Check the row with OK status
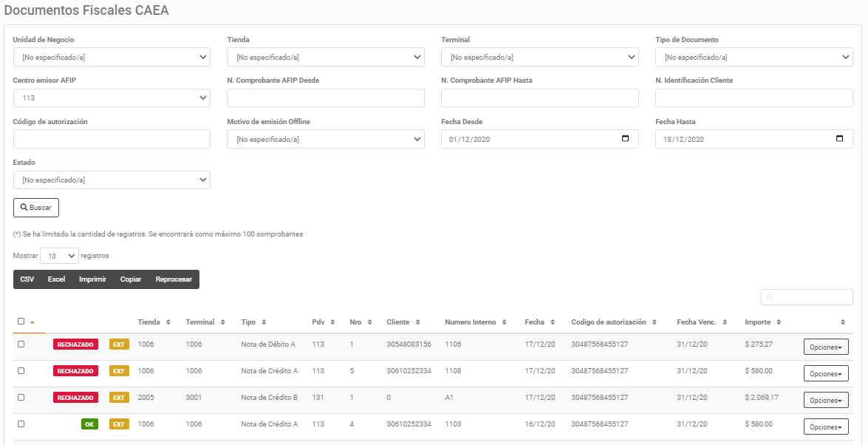The image size is (868, 445). [x=21, y=424]
